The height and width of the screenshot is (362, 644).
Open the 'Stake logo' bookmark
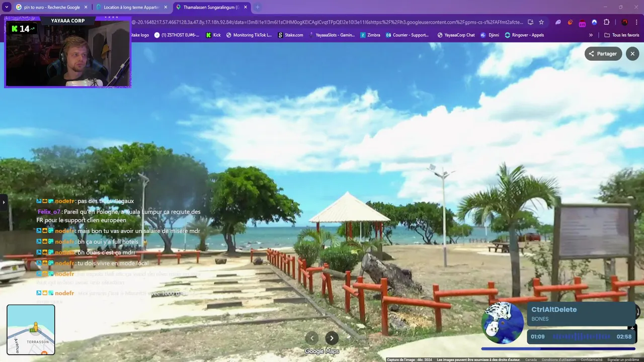pos(140,35)
